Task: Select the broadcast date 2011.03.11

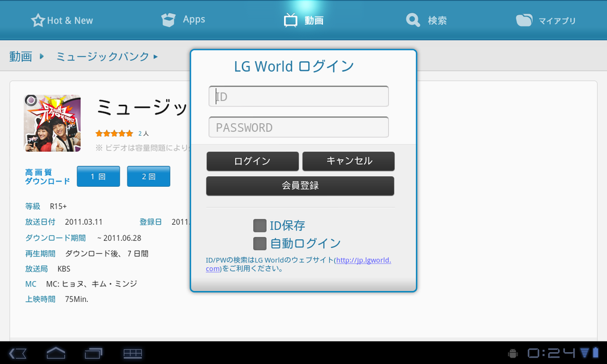Action: [84, 222]
